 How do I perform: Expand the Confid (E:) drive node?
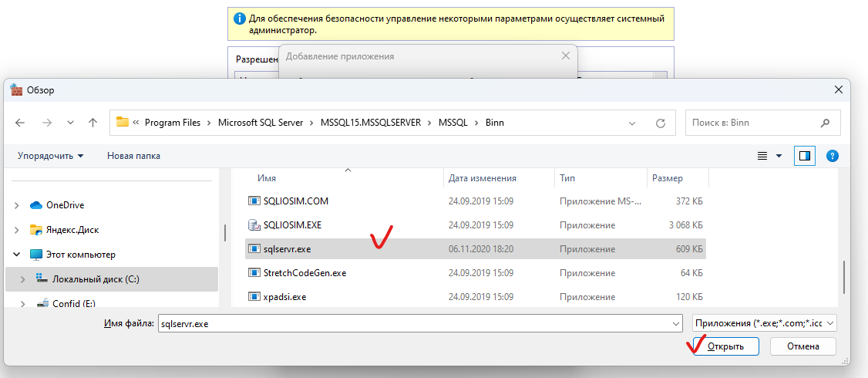22,303
